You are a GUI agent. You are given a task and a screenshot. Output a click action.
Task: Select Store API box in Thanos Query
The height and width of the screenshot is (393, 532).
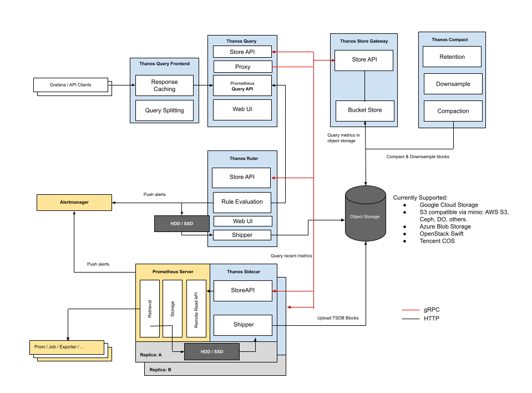point(242,52)
